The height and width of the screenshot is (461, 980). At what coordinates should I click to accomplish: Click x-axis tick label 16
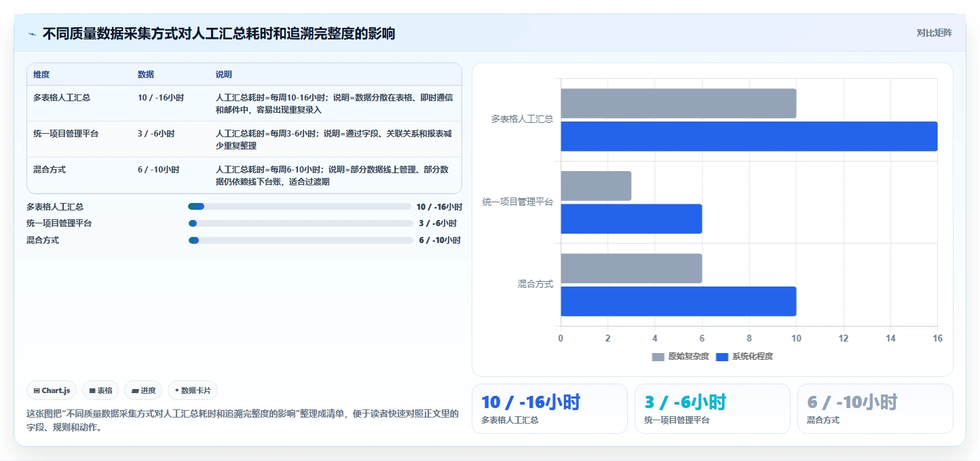[x=937, y=338]
